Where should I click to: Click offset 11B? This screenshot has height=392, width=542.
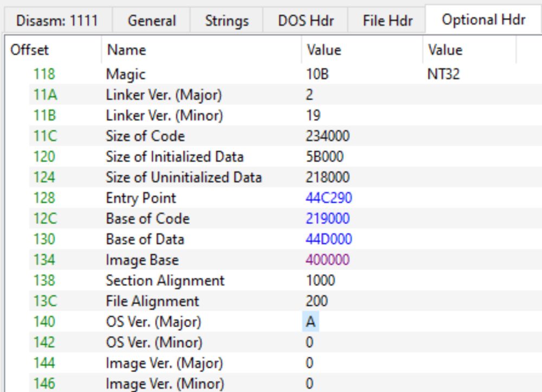pos(44,115)
